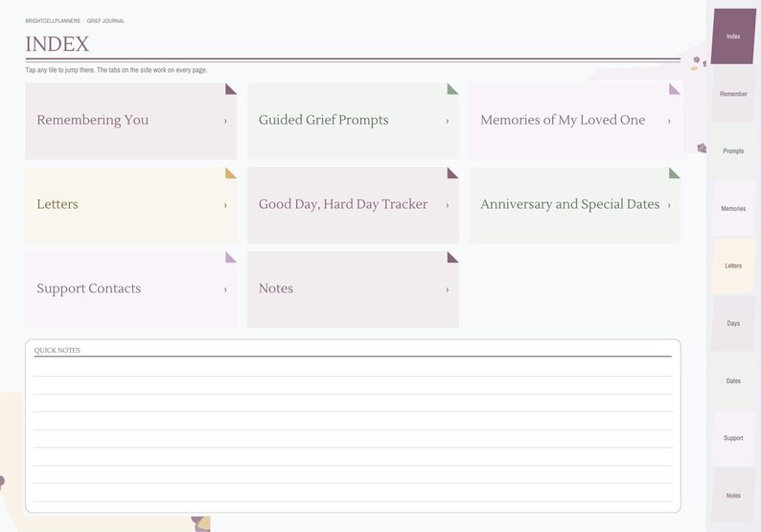Open Anniversary and Special Dates tile

[575, 205]
